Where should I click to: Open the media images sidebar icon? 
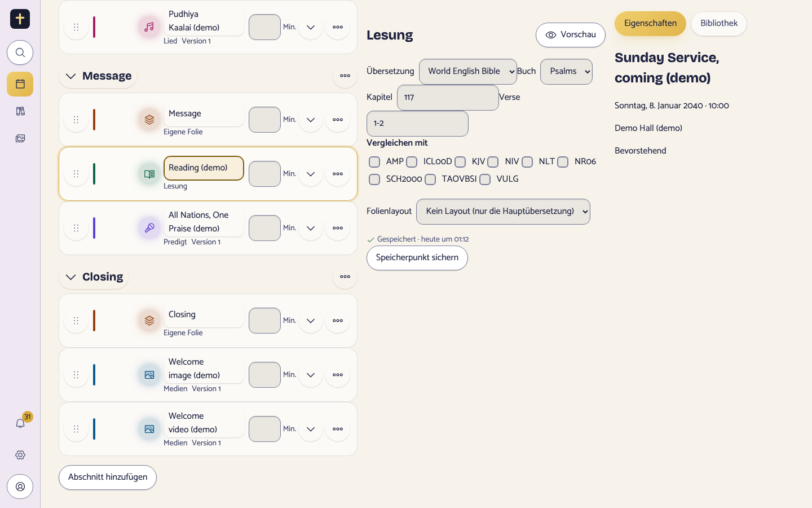20,138
